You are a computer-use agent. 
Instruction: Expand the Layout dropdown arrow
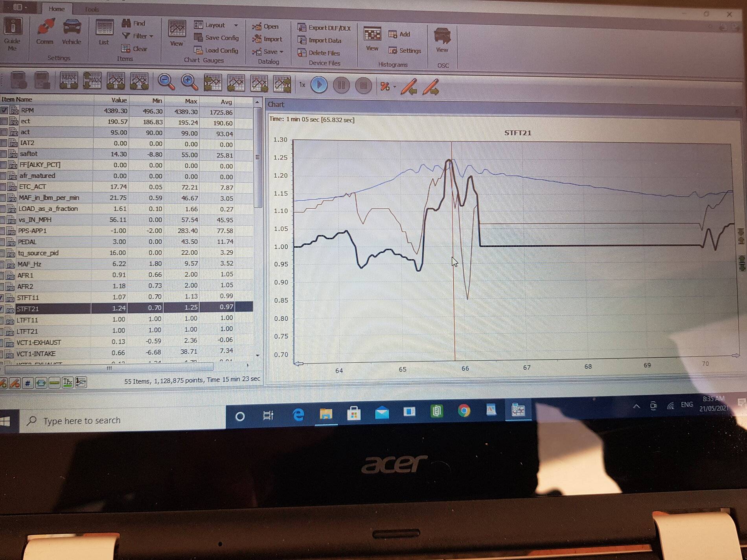(x=236, y=25)
